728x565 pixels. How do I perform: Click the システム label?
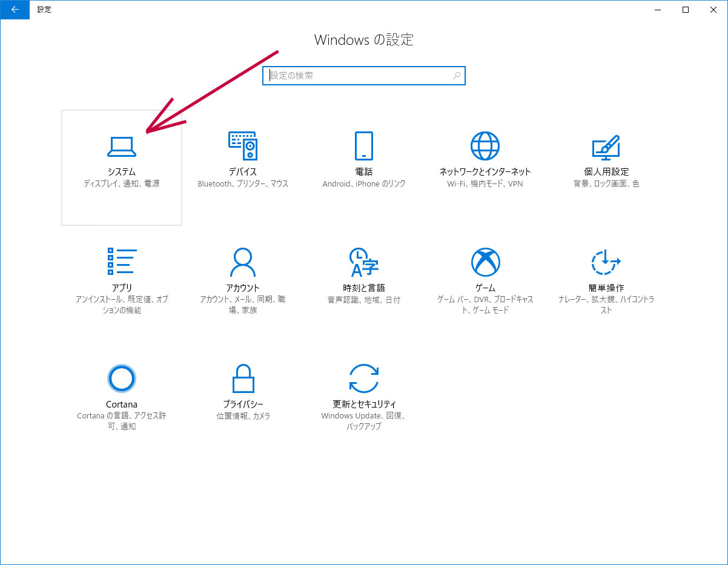click(x=122, y=172)
